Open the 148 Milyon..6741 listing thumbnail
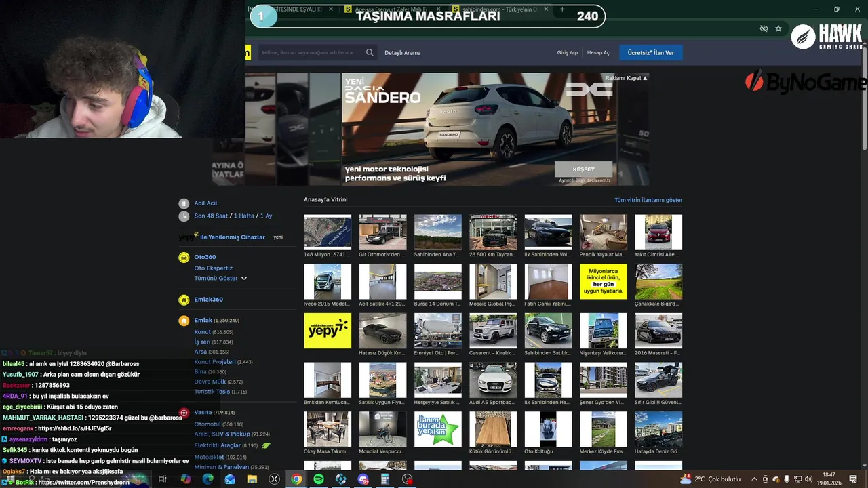The height and width of the screenshot is (488, 868). (x=328, y=232)
